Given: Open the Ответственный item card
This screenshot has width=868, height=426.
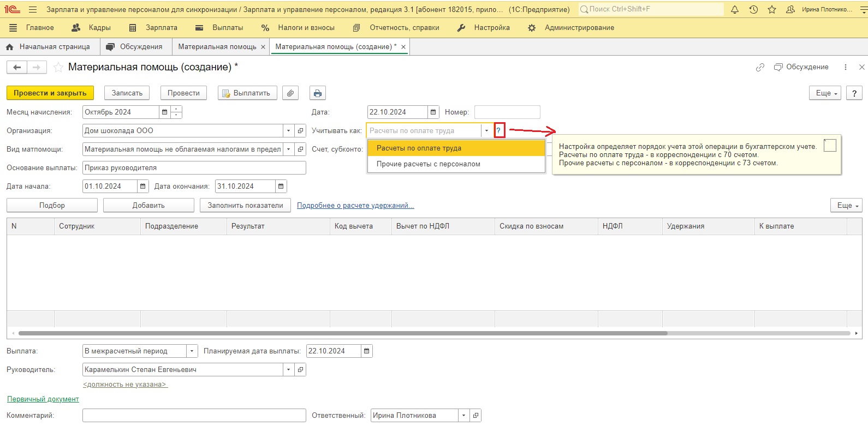Looking at the screenshot, I should (x=475, y=415).
